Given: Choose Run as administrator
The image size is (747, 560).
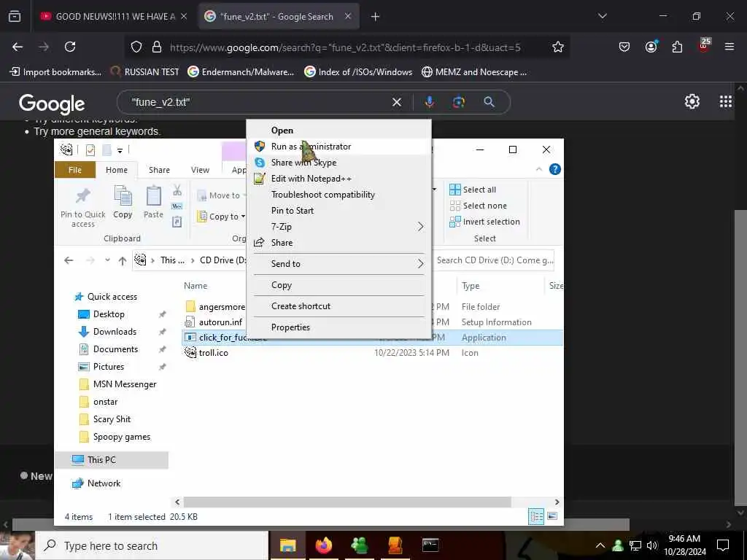Looking at the screenshot, I should point(338,147).
